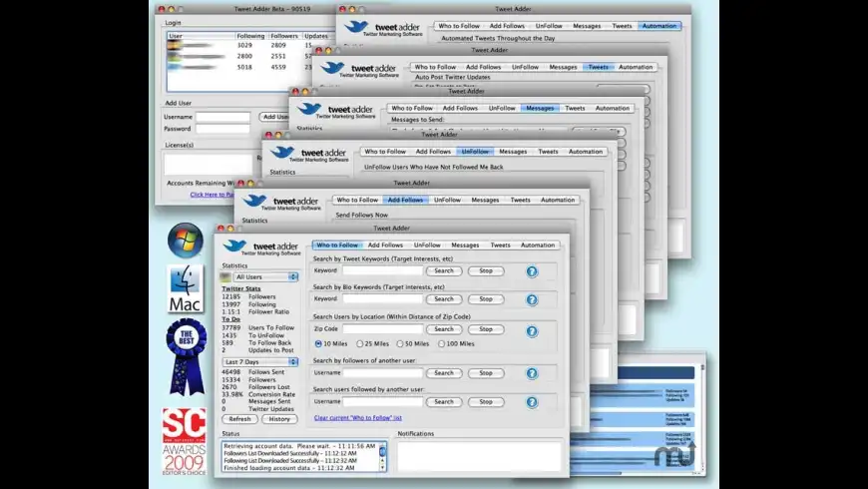Click Search button for Bio Keywords

click(x=444, y=299)
